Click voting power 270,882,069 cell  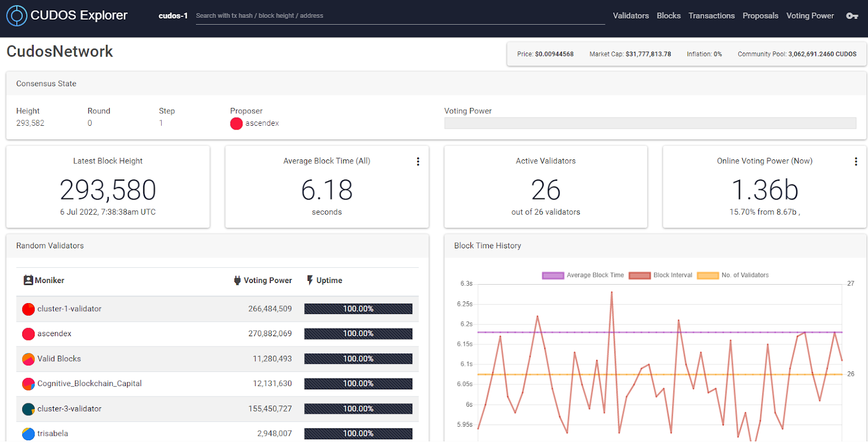270,334
